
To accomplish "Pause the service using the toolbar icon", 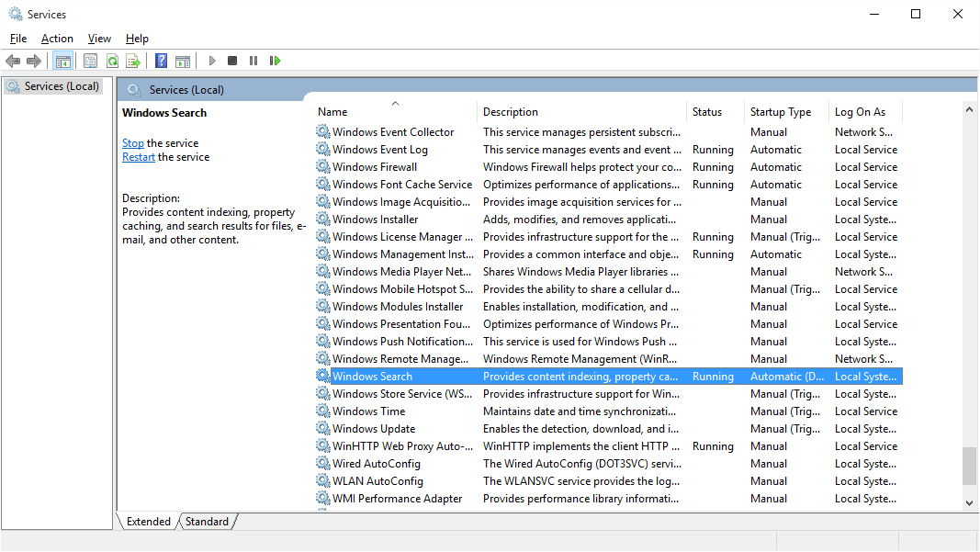I will 253,61.
